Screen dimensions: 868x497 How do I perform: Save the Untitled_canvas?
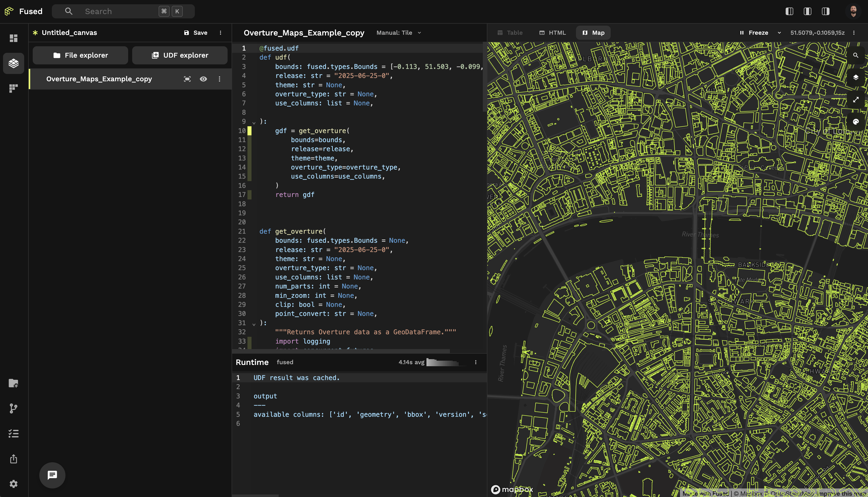tap(195, 32)
